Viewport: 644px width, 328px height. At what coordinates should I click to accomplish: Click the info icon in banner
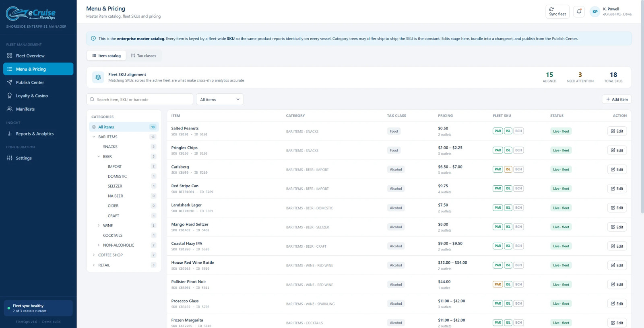point(93,39)
